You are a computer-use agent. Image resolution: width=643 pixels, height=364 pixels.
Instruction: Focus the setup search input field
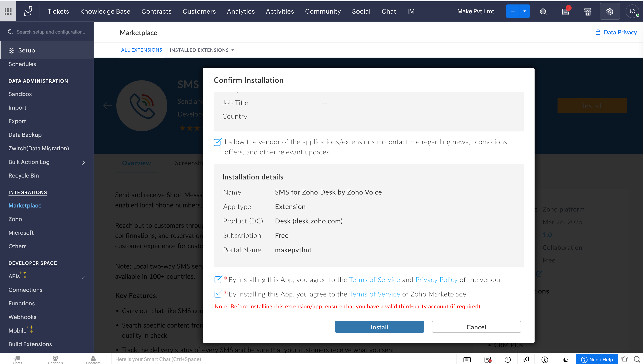[x=51, y=32]
